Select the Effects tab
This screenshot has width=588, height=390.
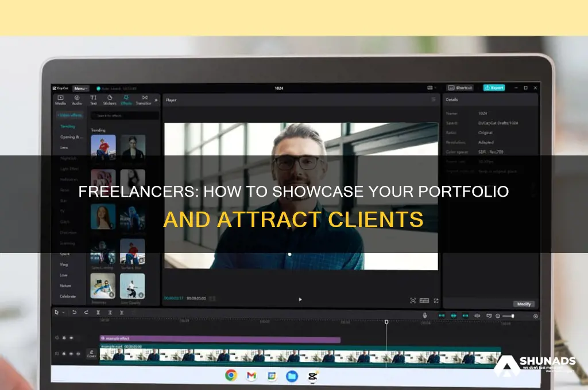pyautogui.click(x=126, y=100)
